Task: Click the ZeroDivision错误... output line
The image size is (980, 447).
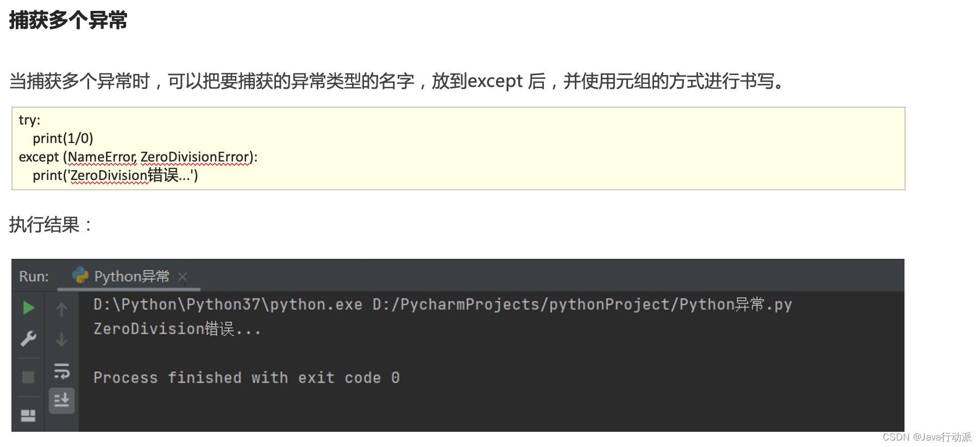Action: (x=177, y=329)
